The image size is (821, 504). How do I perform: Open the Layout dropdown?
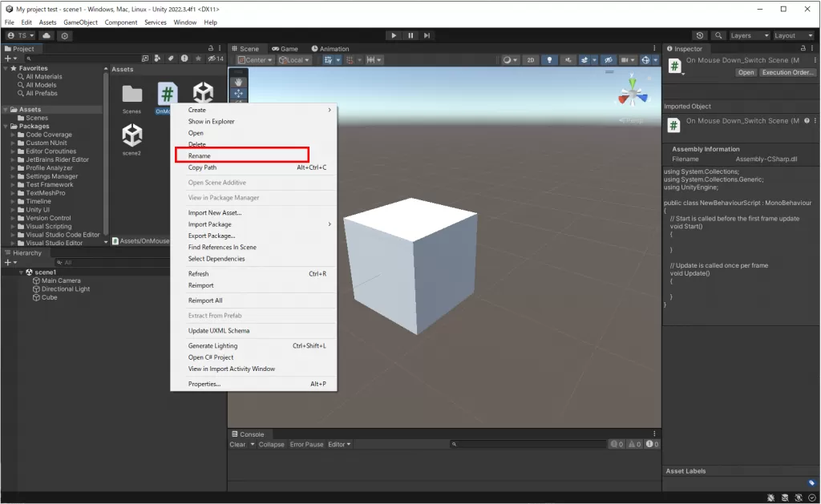tap(794, 35)
